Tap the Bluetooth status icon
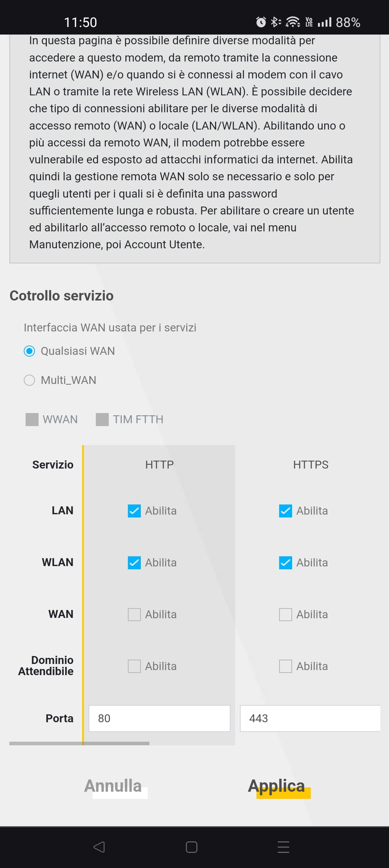This screenshot has height=868, width=389. 276,22
